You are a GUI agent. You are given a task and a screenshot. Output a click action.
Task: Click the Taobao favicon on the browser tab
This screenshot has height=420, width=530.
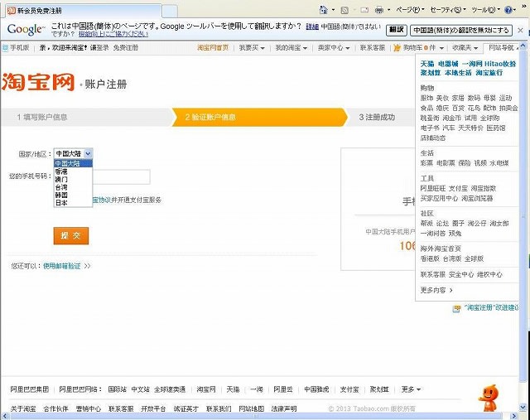(x=12, y=11)
